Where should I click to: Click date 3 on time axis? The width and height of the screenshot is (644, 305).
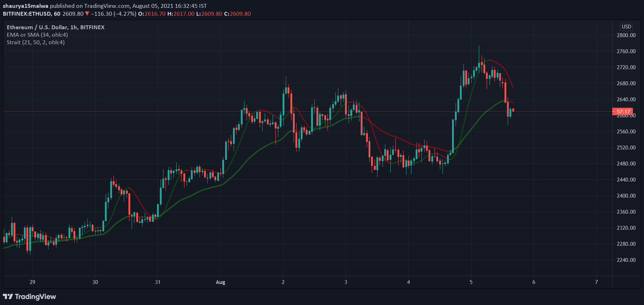coord(346,282)
